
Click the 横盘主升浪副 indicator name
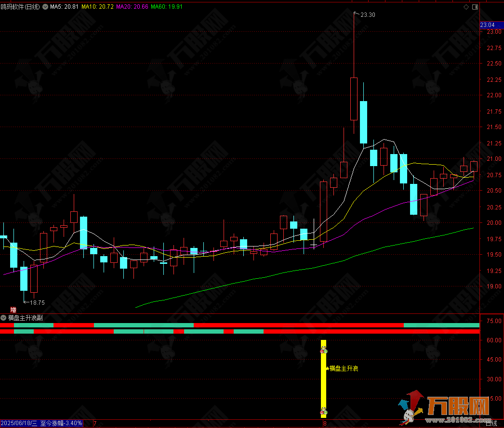(x=25, y=318)
